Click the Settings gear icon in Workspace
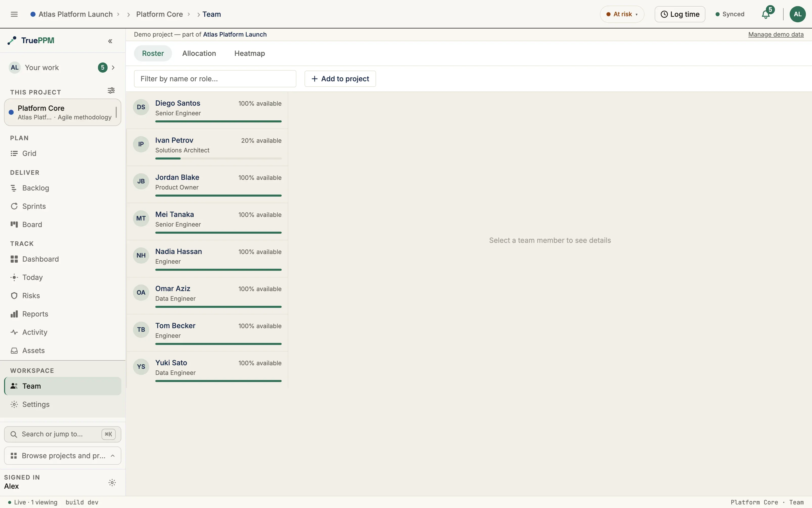 click(x=14, y=405)
